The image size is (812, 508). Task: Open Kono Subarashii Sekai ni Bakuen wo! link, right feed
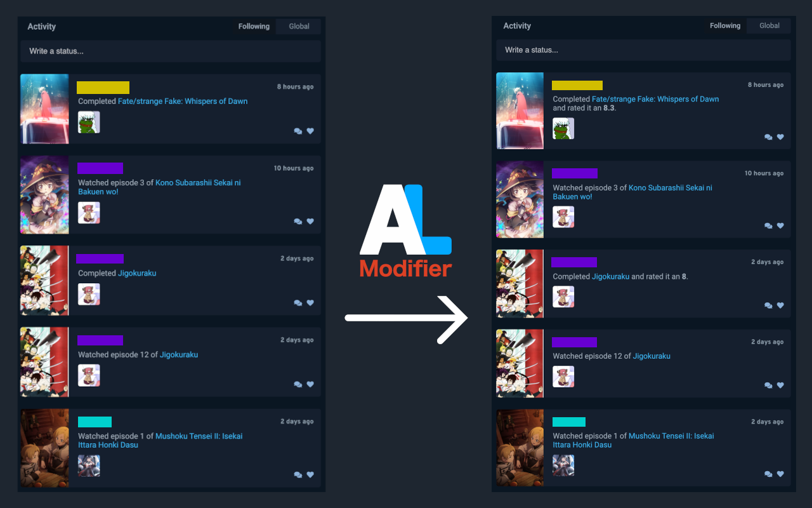click(x=632, y=192)
